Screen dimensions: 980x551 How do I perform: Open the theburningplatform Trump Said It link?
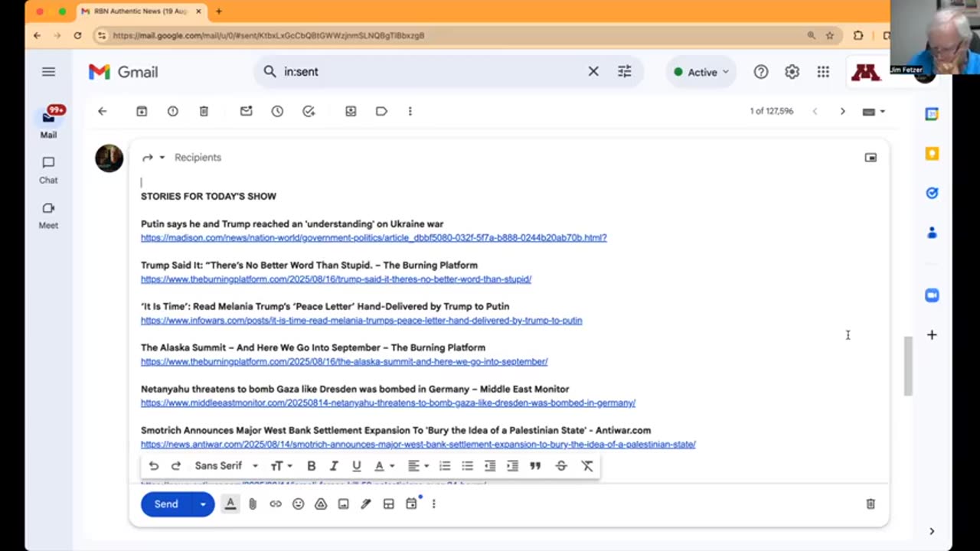pos(336,279)
